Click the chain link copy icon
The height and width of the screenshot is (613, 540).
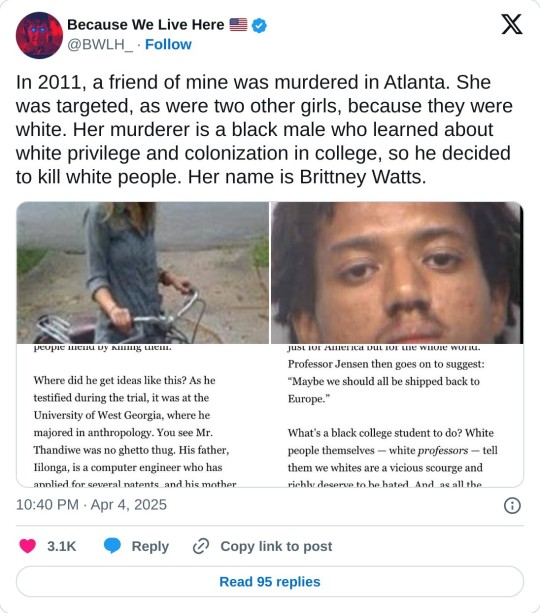tap(201, 546)
